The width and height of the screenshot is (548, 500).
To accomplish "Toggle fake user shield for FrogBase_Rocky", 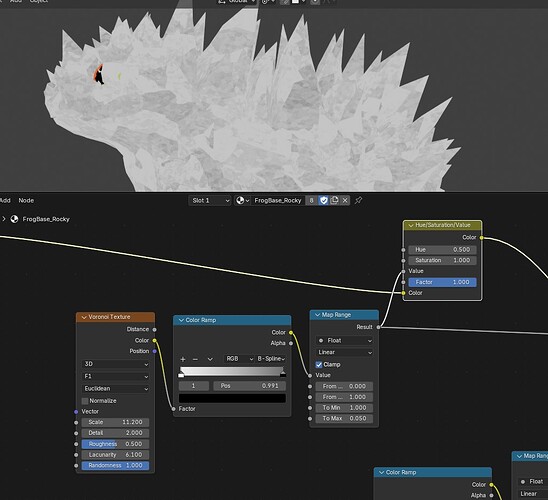I will pos(324,200).
